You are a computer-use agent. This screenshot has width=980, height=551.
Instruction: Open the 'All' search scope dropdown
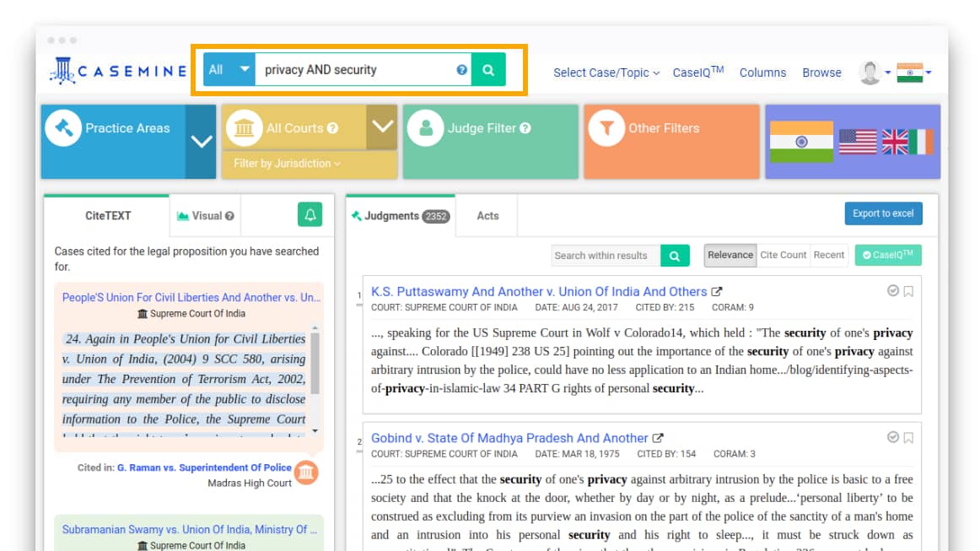[x=229, y=70]
